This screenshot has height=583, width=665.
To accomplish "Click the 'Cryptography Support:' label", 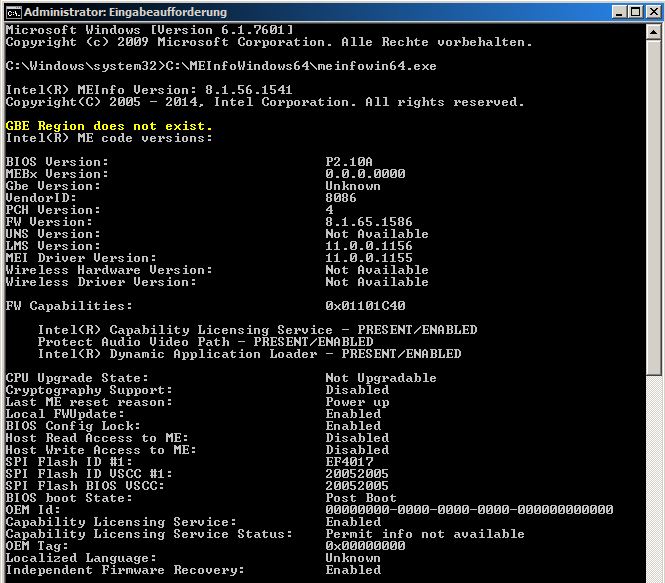I will tap(89, 390).
